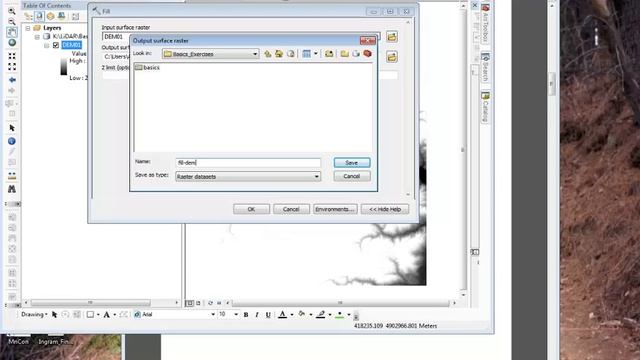Image resolution: width=640 pixels, height=360 pixels.
Task: Select the Zoom Out tool
Action: pyautogui.click(x=11, y=21)
